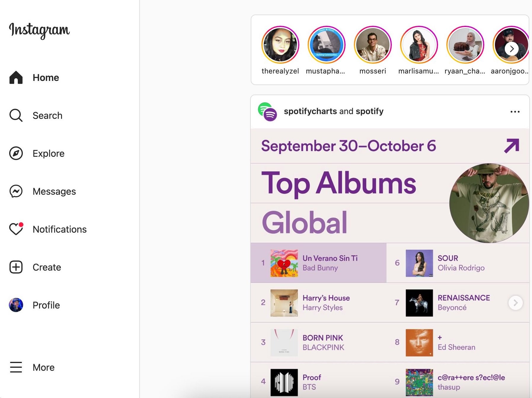Click 'thasup' artist text
This screenshot has width=532, height=398.
(449, 387)
